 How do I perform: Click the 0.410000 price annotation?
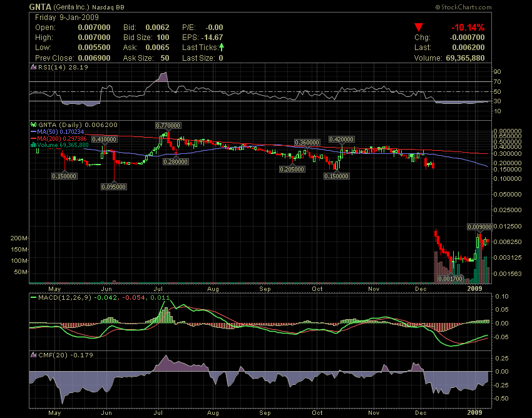[x=104, y=139]
